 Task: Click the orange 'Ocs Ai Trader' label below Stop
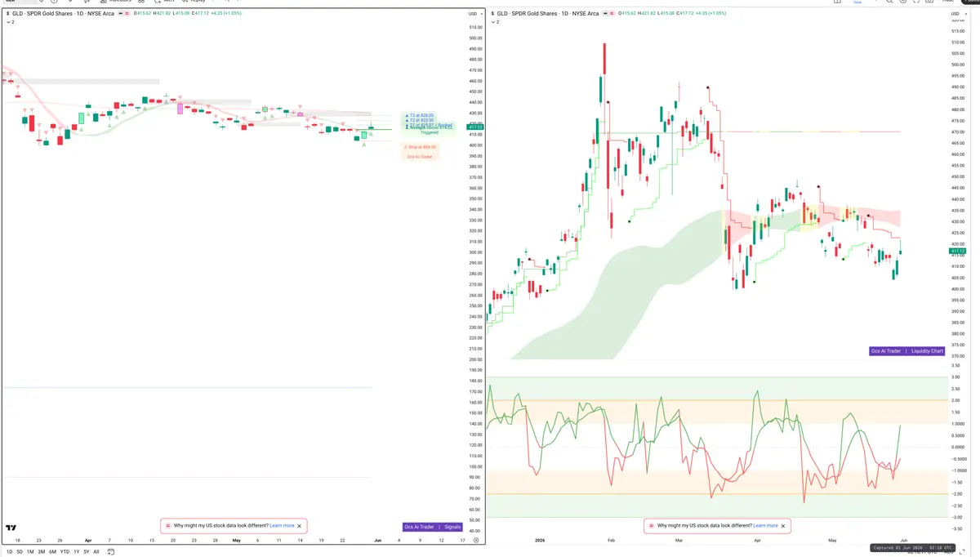click(x=420, y=156)
